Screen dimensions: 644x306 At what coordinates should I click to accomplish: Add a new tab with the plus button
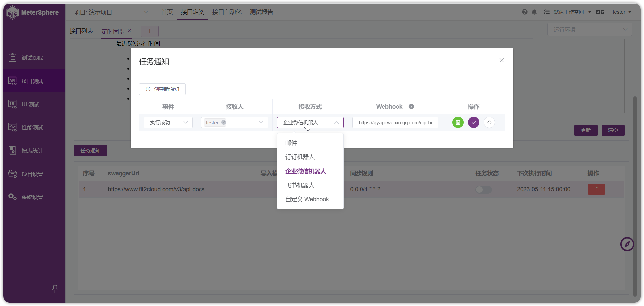(150, 31)
